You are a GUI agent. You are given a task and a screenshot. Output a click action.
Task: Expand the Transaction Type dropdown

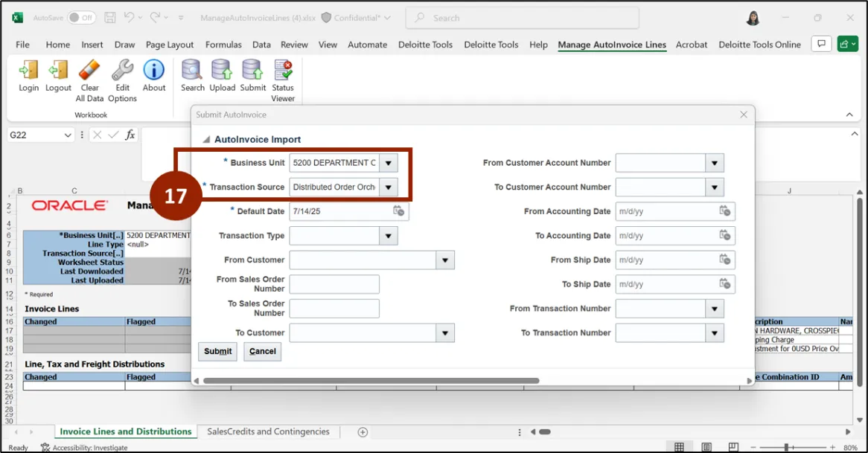pyautogui.click(x=389, y=236)
